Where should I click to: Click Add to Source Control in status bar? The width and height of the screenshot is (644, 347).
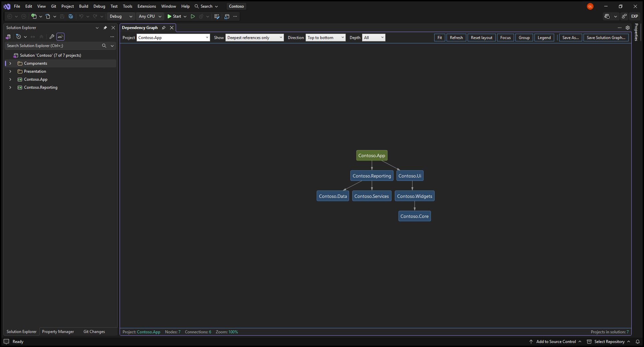556,342
